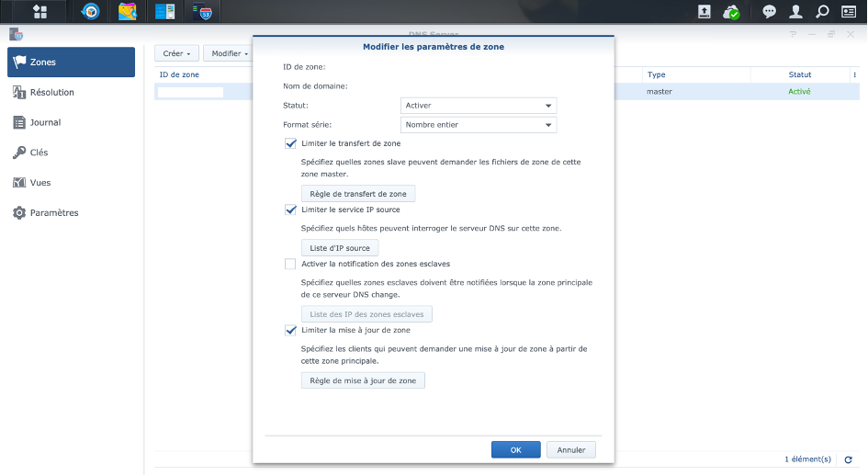
Task: Open the Journal section in sidebar
Action: point(45,122)
